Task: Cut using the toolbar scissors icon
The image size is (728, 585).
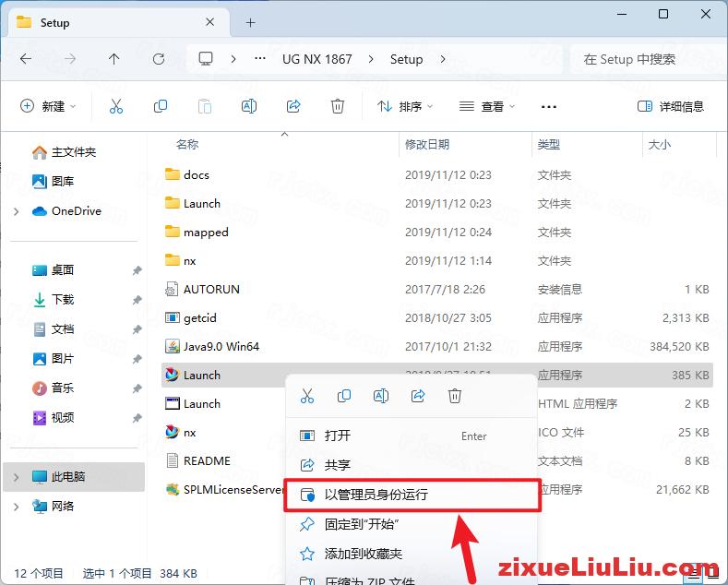Action: click(116, 106)
